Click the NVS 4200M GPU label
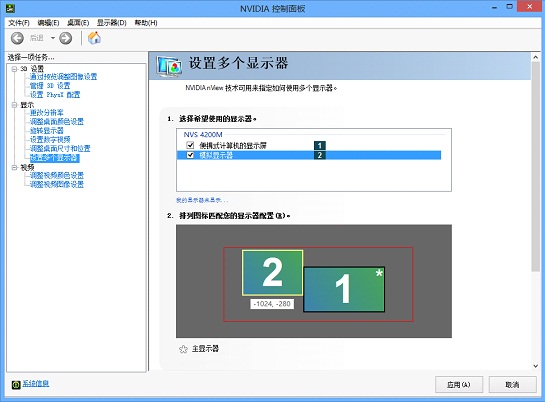Screen dimensions: 545x402 pyautogui.click(x=203, y=134)
